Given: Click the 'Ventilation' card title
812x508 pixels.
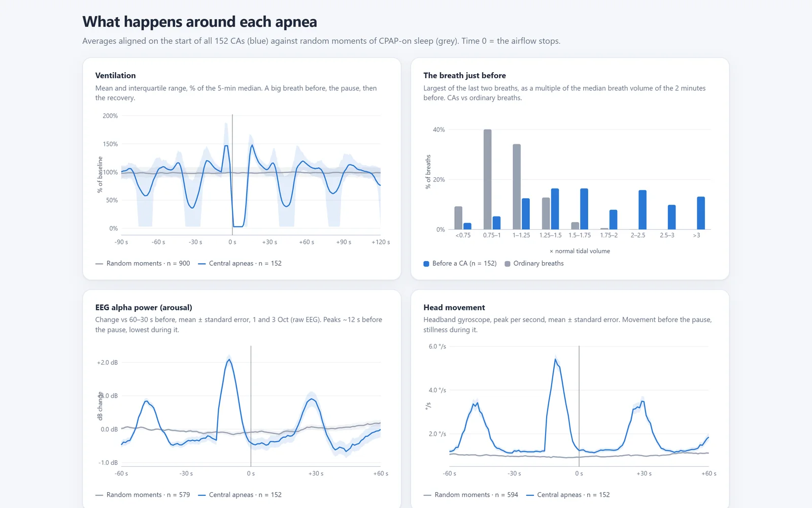Looking at the screenshot, I should click(115, 75).
